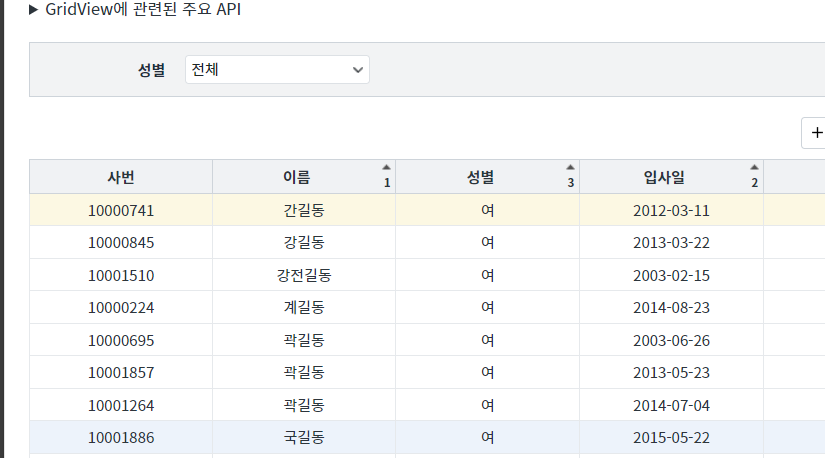Expand the GridView 주요 API section triangle
Image resolution: width=825 pixels, height=458 pixels.
point(33,9)
